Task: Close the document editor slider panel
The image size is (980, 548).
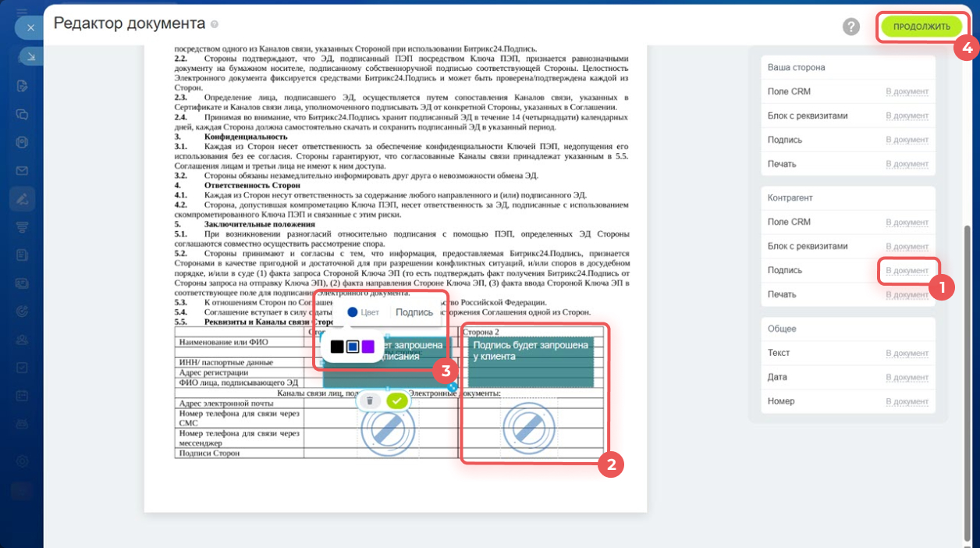Action: (30, 27)
